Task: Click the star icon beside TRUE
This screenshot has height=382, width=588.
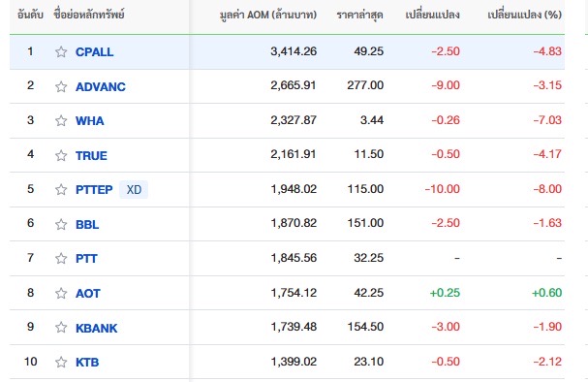Action: (x=61, y=155)
